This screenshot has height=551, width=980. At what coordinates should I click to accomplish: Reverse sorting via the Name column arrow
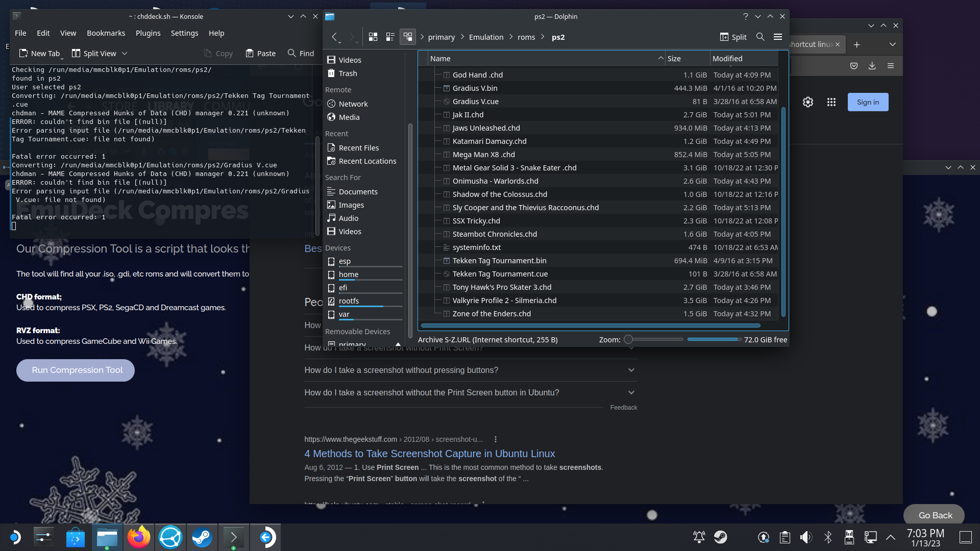coord(660,58)
